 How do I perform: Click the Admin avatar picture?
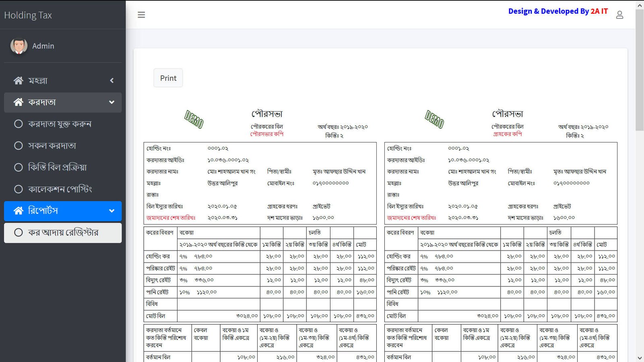pos(19,46)
